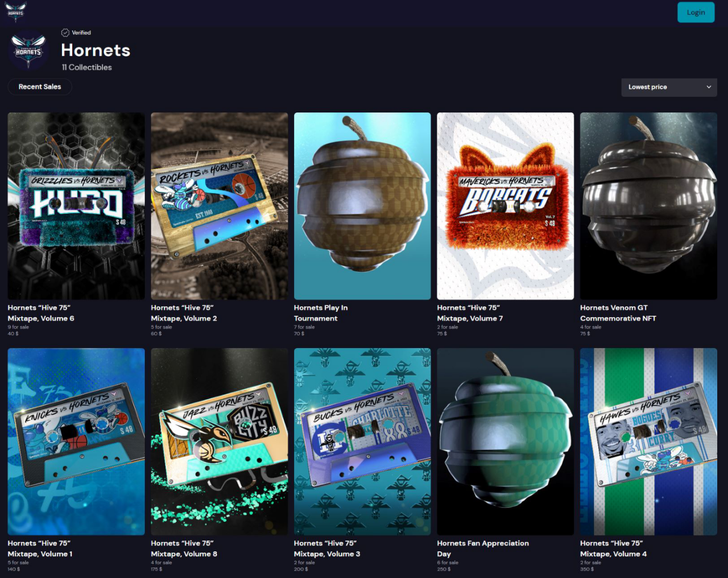Open the Mixtape Volume 1 Knicks thumbnail

click(76, 441)
